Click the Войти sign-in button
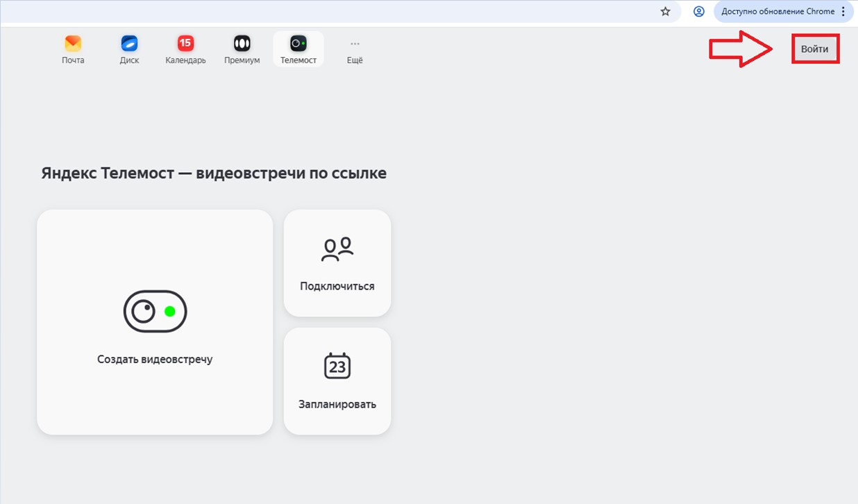Image resolution: width=858 pixels, height=504 pixels. (815, 49)
